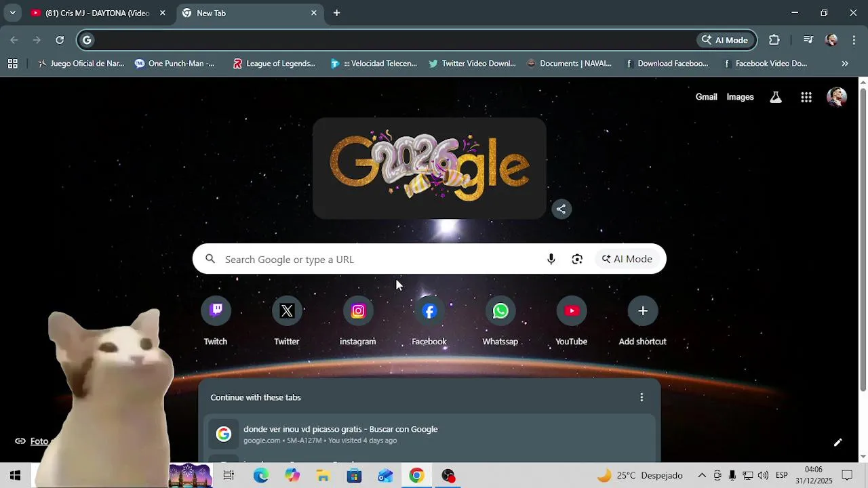Close the Cris MJ DAYTONA tab

click(163, 13)
